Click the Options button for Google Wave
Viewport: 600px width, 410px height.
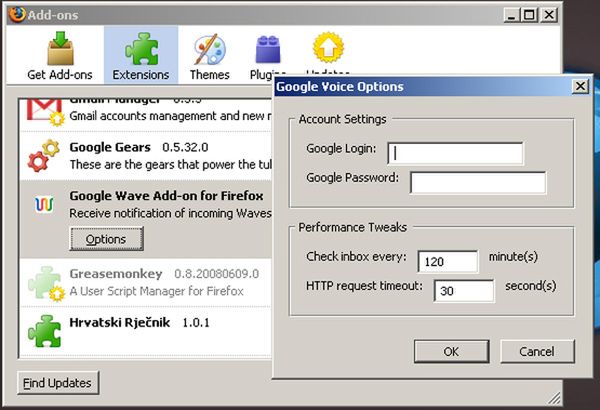[106, 239]
